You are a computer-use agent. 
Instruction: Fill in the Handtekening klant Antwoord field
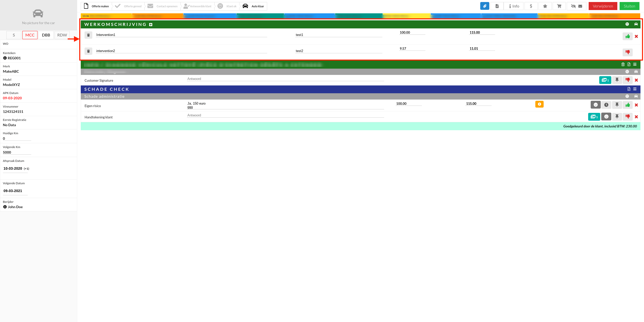(x=286, y=115)
